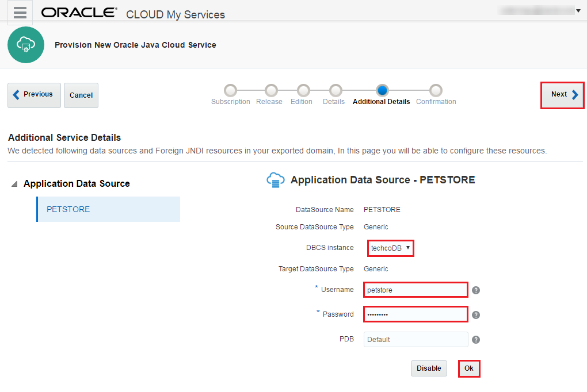The width and height of the screenshot is (587, 392).
Task: Go back with the Previous button
Action: click(34, 95)
